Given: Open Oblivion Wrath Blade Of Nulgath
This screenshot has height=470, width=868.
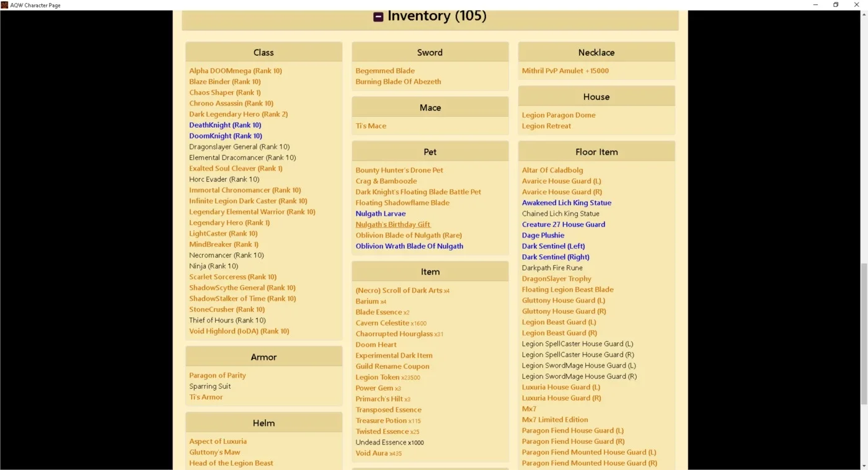Looking at the screenshot, I should tap(409, 246).
